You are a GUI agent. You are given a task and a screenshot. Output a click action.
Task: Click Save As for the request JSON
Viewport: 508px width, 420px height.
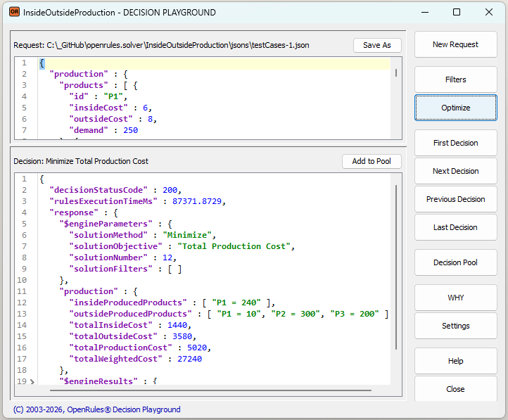376,45
